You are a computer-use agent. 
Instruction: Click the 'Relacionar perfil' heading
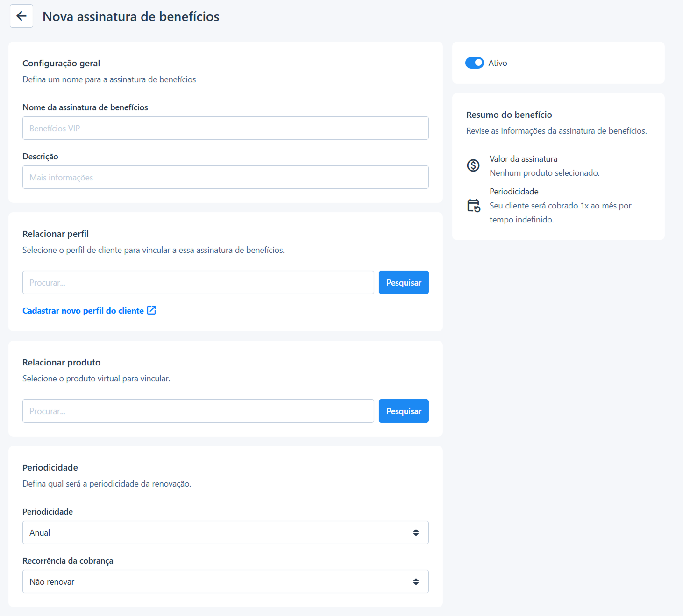click(56, 234)
